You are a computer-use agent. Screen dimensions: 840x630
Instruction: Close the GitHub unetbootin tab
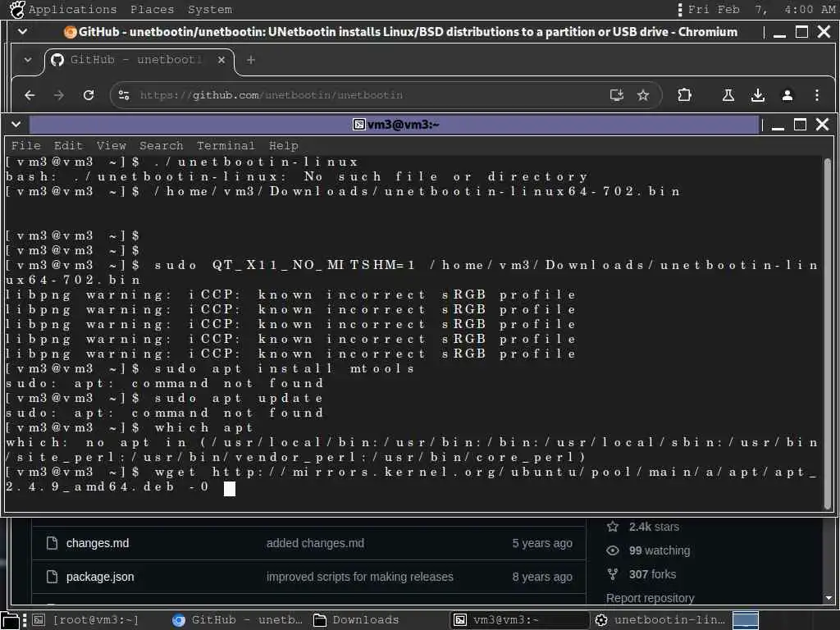pos(221,60)
